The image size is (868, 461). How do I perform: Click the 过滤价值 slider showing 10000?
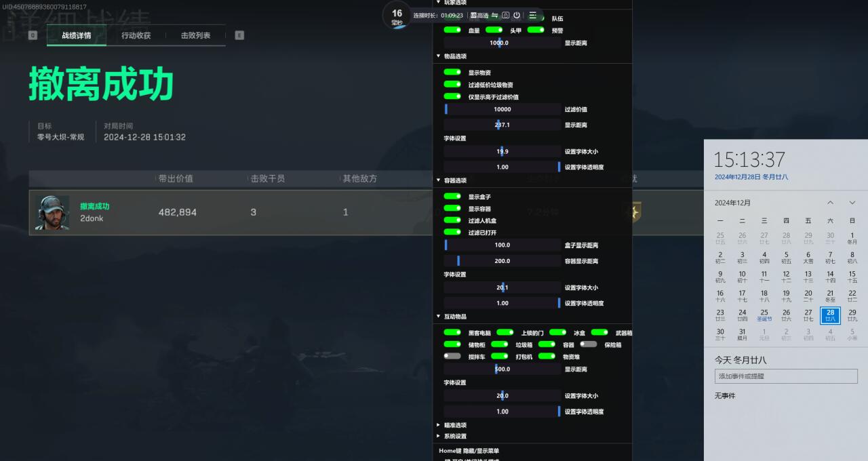point(502,109)
